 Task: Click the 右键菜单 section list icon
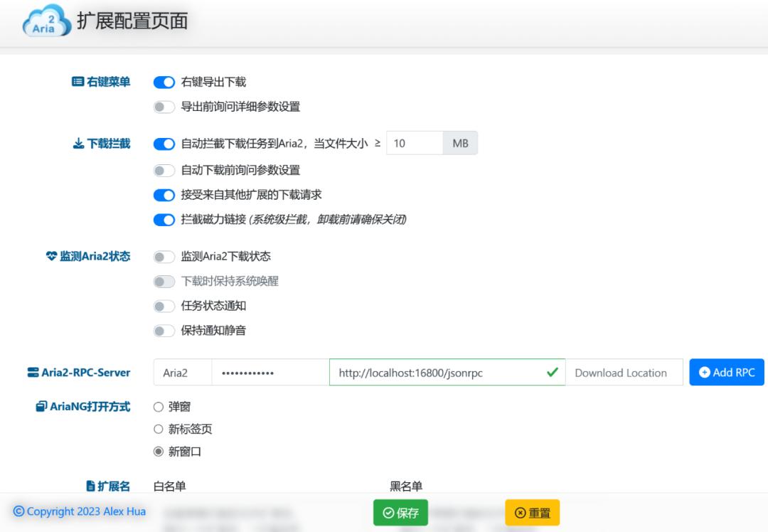78,82
